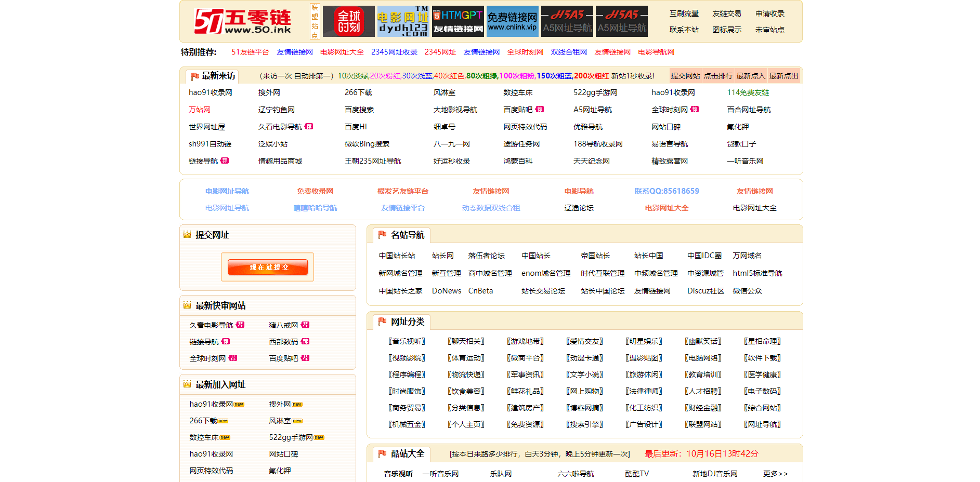This screenshot has height=482, width=980.
Task: Click the 电影网址 dydh123 banner image
Action: 403,21
